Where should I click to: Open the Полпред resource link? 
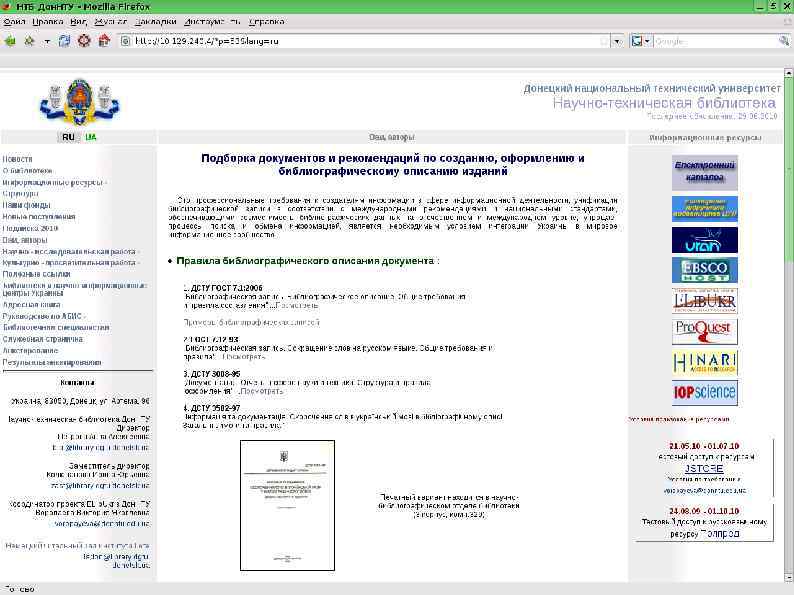720,534
